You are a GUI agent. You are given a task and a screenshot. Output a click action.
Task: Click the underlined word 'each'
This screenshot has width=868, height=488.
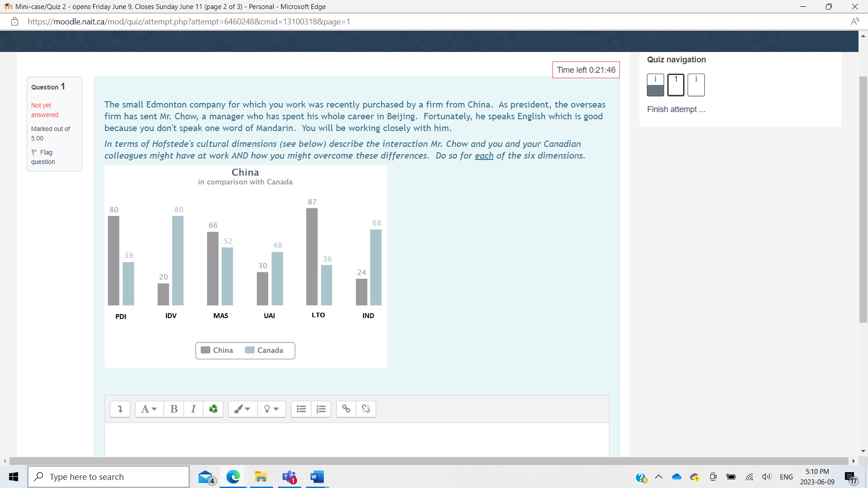click(484, 155)
